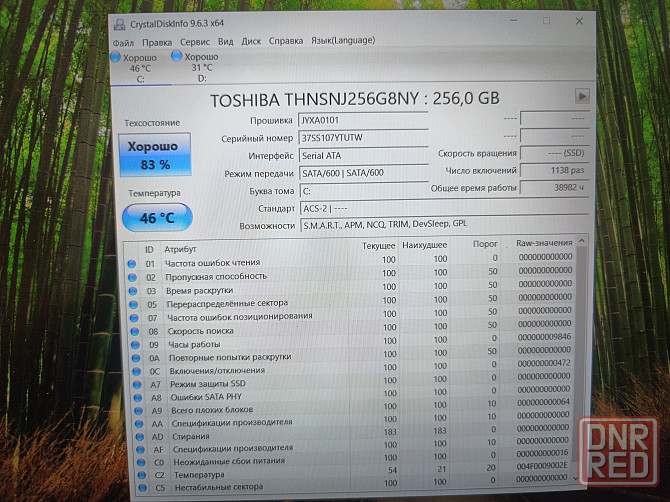Click status dot for Нестабильные сектора
The width and height of the screenshot is (670, 502).
pos(143,487)
